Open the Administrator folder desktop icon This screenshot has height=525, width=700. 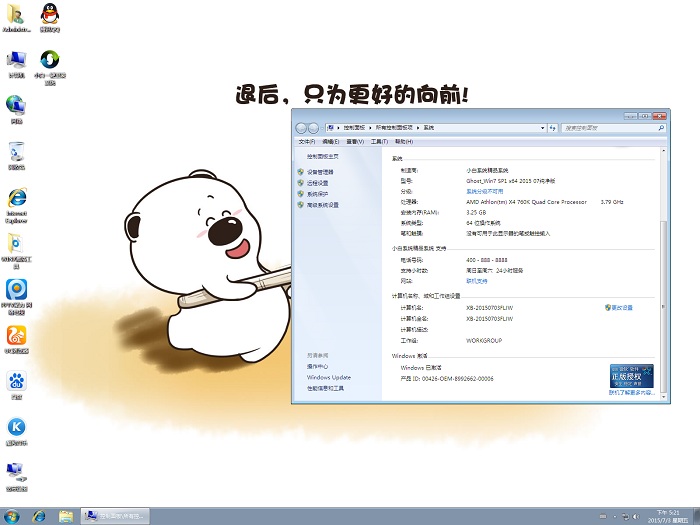pyautogui.click(x=16, y=14)
